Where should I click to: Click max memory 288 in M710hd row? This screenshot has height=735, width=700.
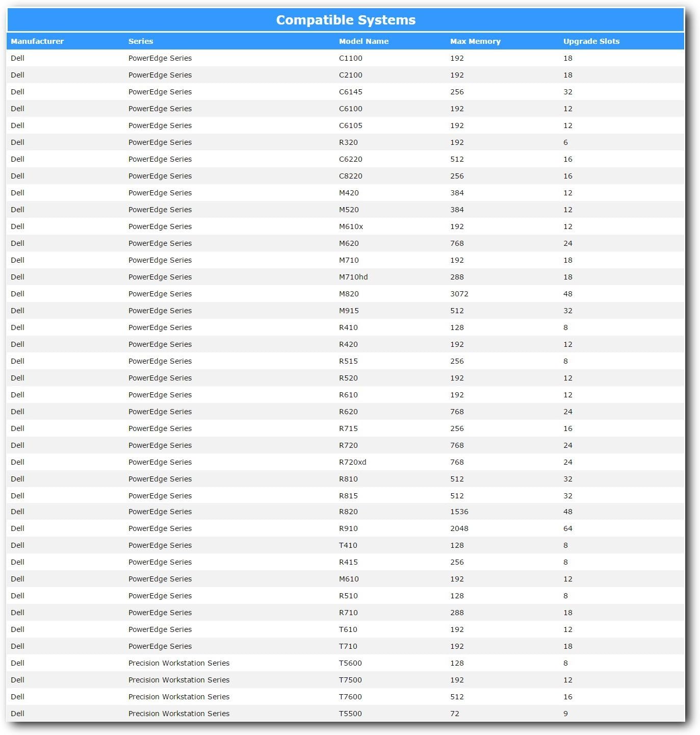coord(457,277)
